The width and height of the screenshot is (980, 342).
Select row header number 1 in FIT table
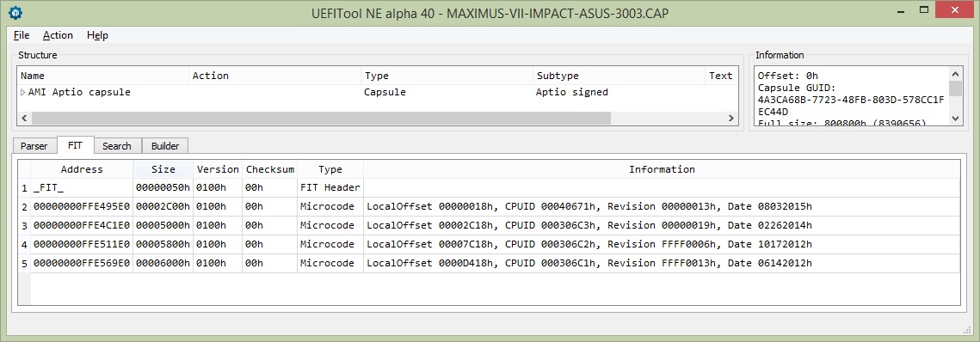[x=24, y=188]
